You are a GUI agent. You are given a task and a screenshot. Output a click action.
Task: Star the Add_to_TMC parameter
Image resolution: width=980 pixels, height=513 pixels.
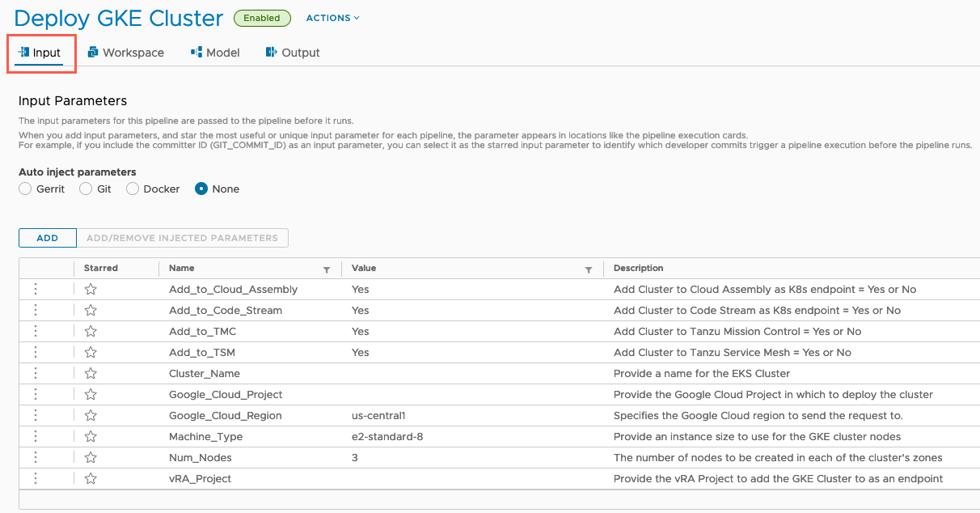91,331
